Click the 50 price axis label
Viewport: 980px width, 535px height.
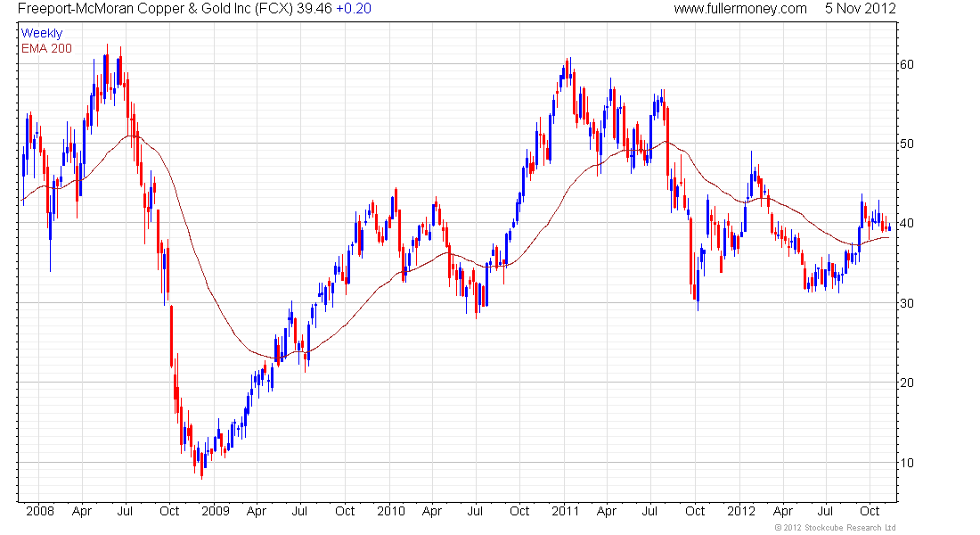click(906, 144)
